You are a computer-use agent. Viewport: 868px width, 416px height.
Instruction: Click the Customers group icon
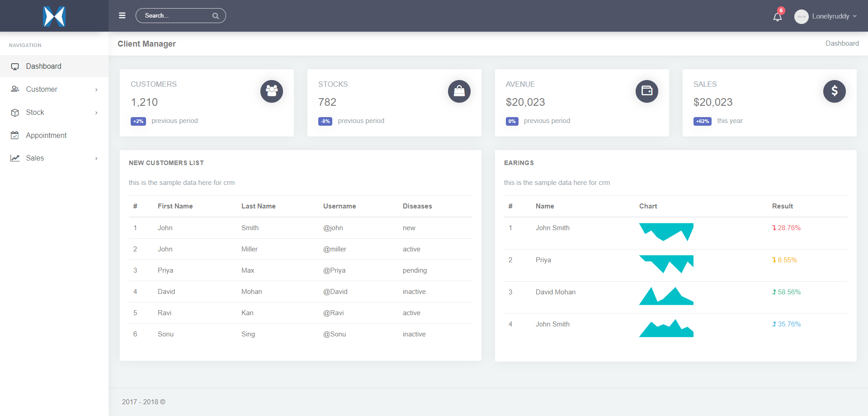(x=271, y=91)
